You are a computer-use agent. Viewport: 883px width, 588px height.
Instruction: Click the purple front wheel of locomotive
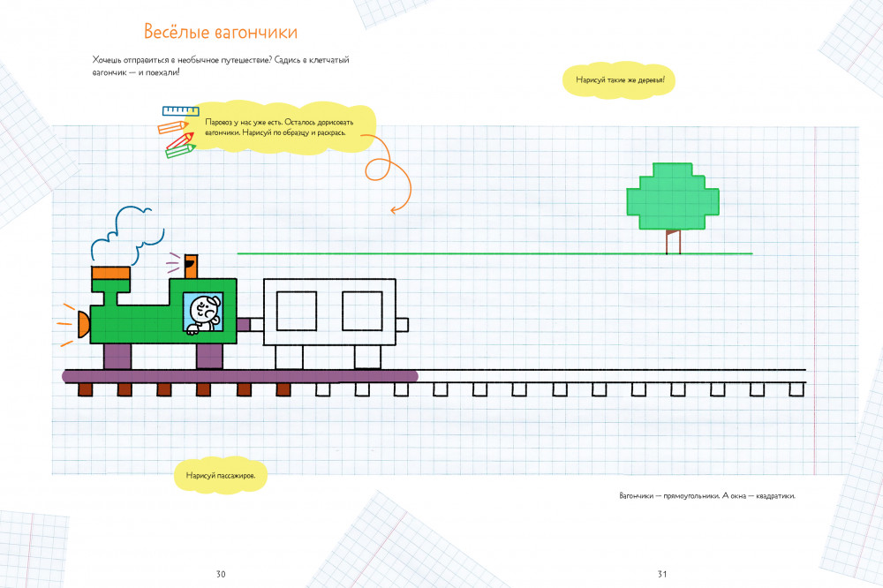tap(117, 355)
